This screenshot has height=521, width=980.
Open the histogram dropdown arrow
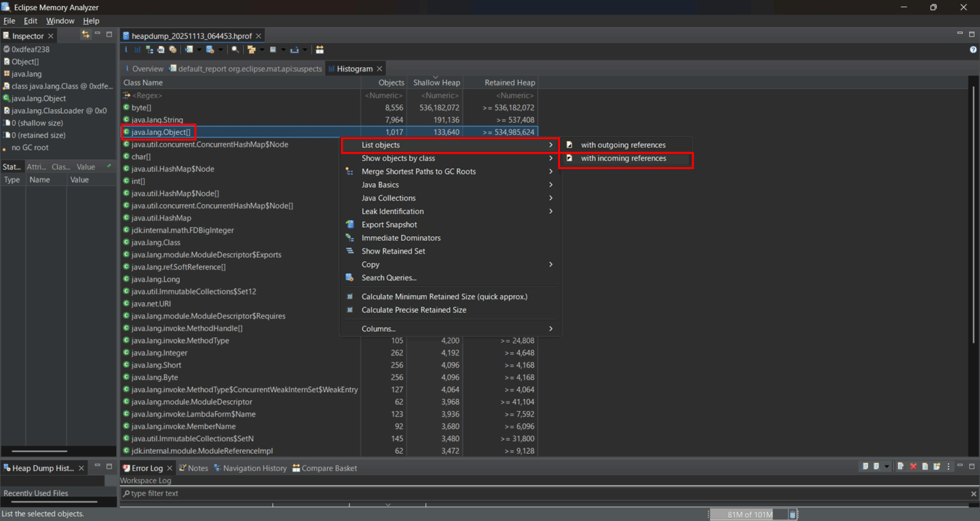click(x=199, y=49)
